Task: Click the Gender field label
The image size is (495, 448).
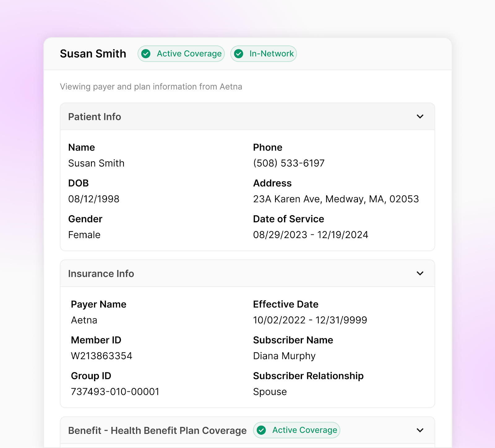Action: tap(85, 219)
